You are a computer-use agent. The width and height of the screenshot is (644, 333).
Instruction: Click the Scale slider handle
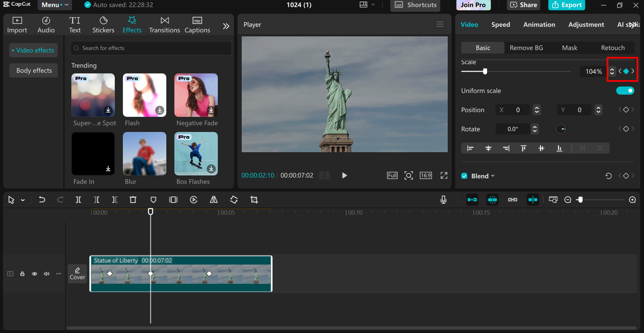click(x=485, y=72)
